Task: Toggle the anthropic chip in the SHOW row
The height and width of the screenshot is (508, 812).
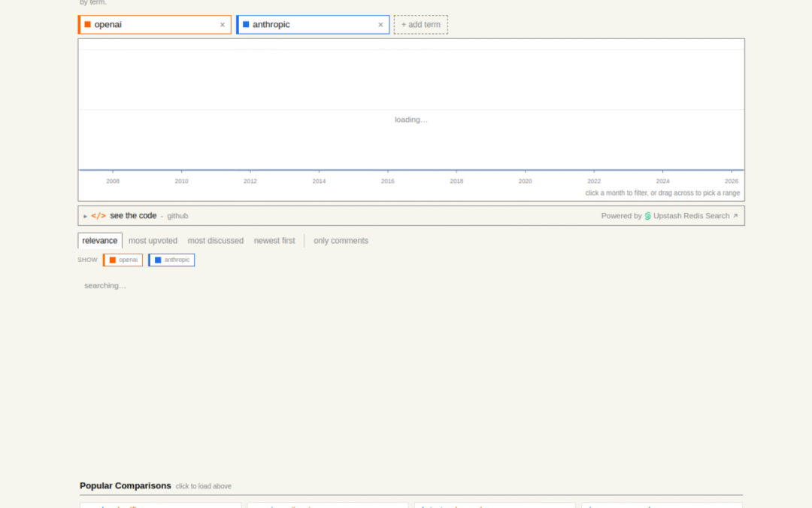Action: coord(171,260)
